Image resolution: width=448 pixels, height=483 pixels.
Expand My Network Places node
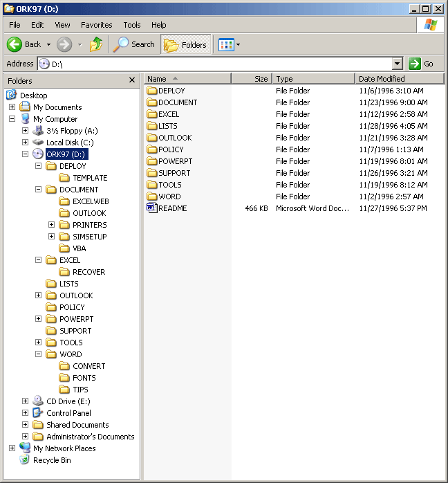coord(12,448)
